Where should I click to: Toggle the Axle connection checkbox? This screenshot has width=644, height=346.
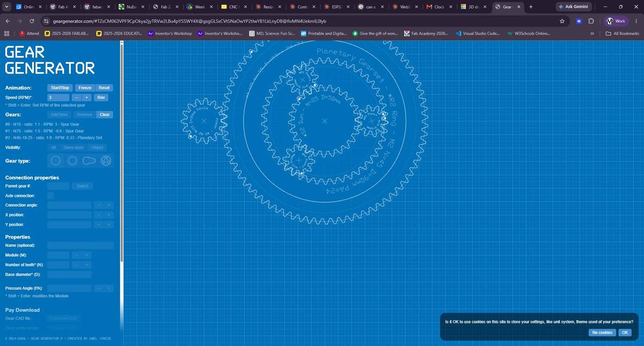click(50, 196)
